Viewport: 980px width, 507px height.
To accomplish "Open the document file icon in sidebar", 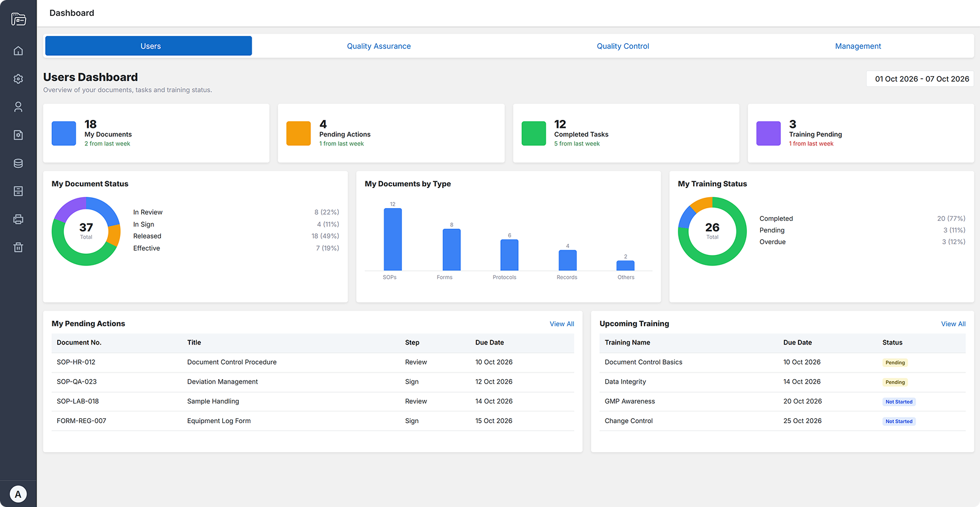I will tap(18, 135).
